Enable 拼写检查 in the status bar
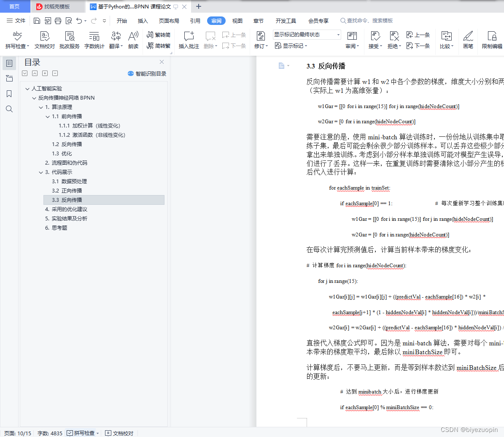Image resolution: width=504 pixels, height=437 pixels. point(82,433)
